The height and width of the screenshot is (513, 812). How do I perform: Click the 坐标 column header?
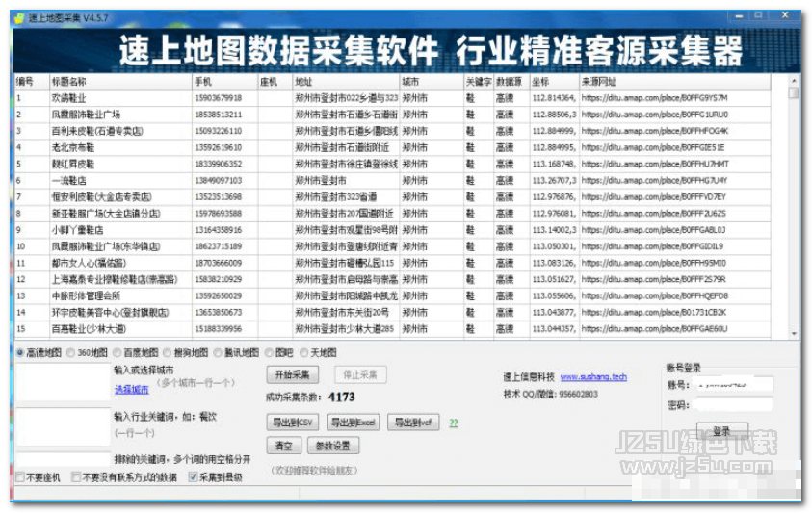click(x=554, y=81)
